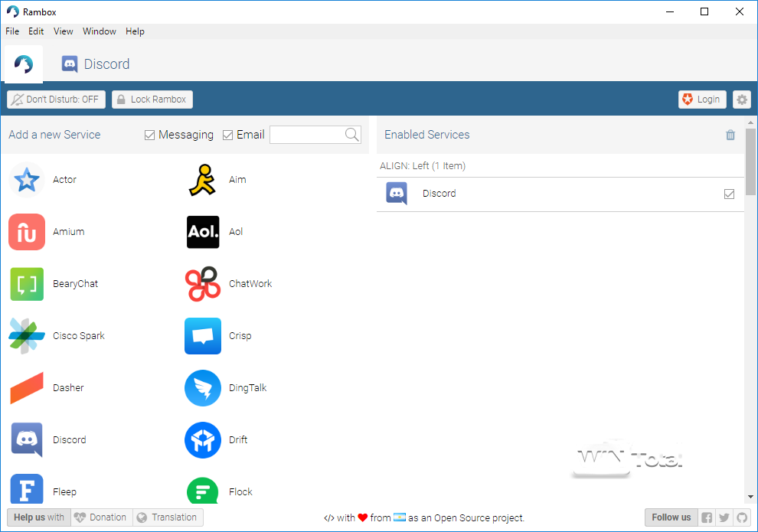Screen dimensions: 758x532
Task: Open the settings gear
Action: click(742, 100)
